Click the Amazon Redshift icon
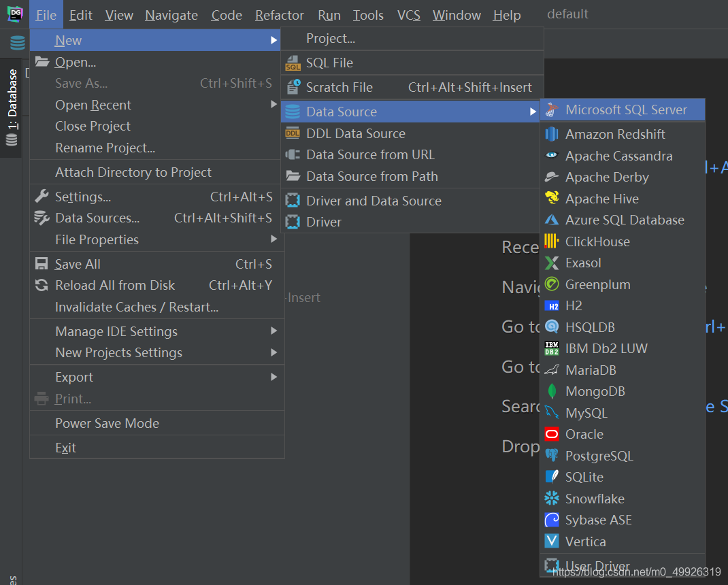Viewport: 728px width, 585px height. (552, 134)
